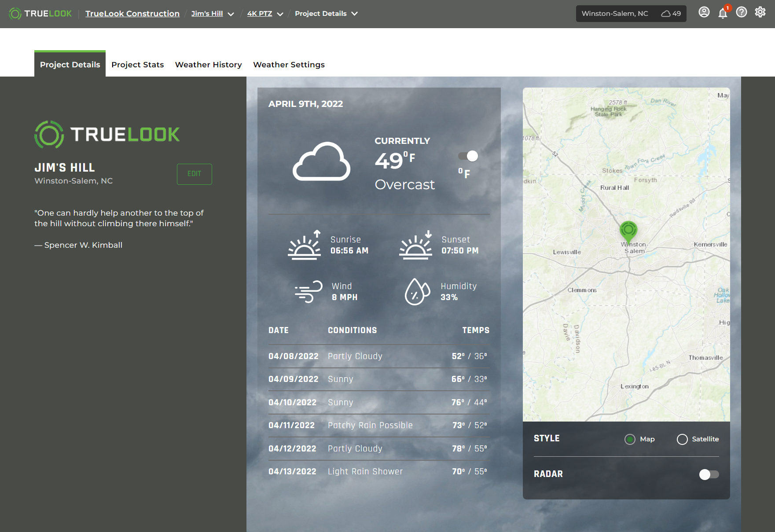
Task: Click the Overcast condition text
Action: coord(404,185)
